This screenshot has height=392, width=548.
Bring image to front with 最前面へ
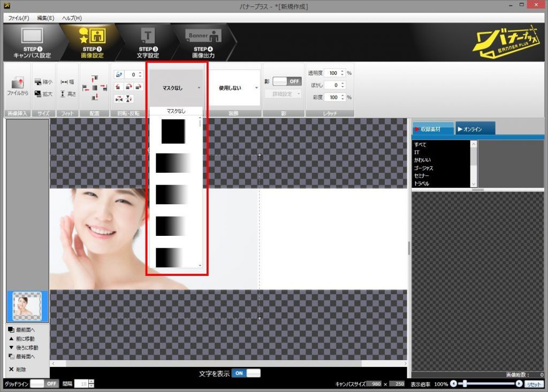(21, 329)
